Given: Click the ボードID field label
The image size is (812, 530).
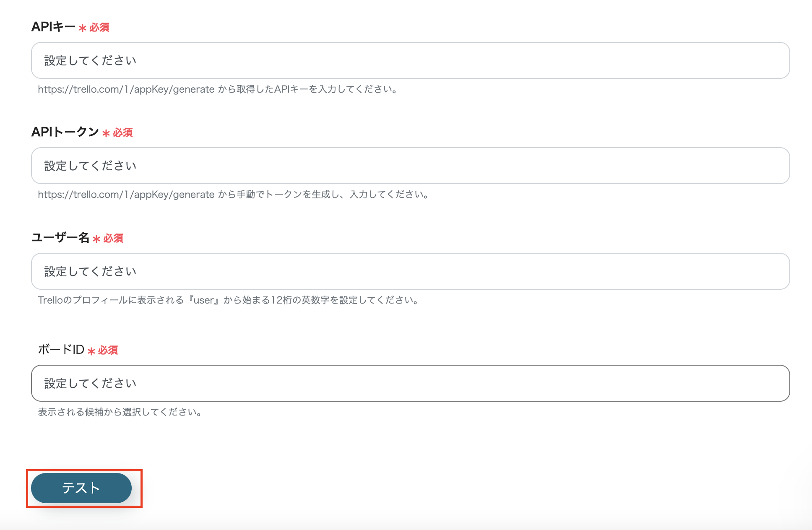Looking at the screenshot, I should tap(61, 350).
